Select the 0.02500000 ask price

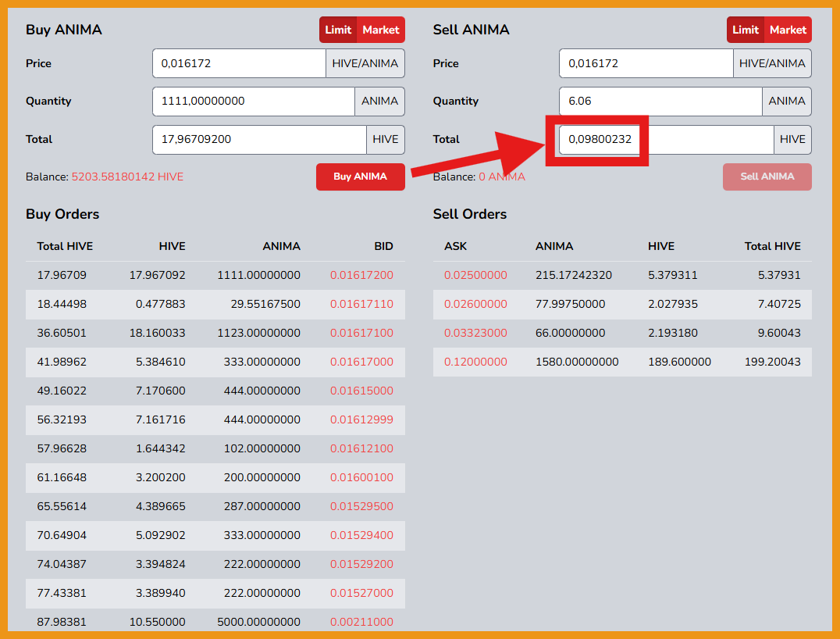(x=475, y=275)
